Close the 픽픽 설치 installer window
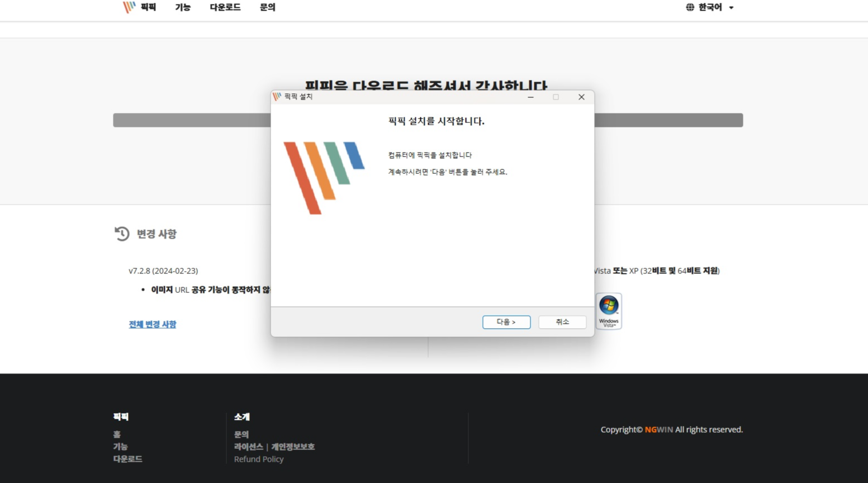 click(x=581, y=97)
